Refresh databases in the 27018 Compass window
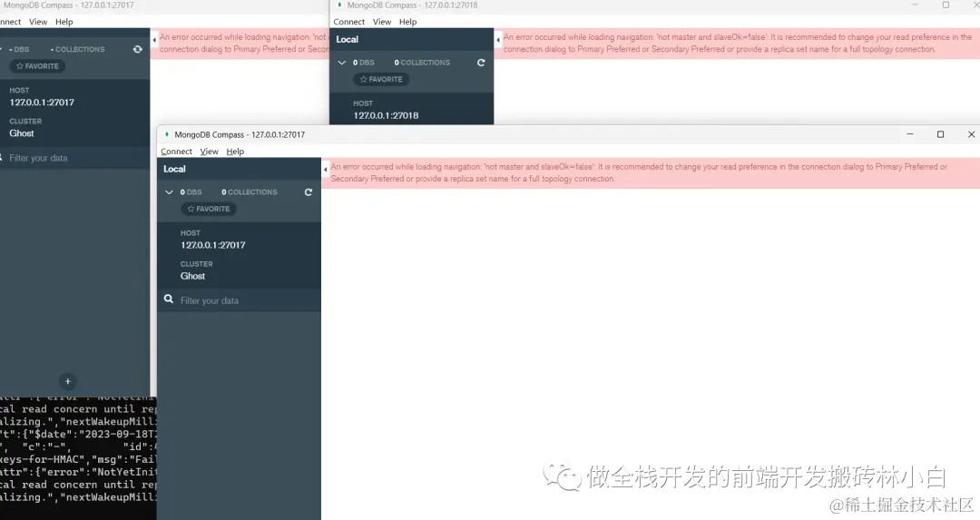Image resolution: width=980 pixels, height=520 pixels. 481,63
